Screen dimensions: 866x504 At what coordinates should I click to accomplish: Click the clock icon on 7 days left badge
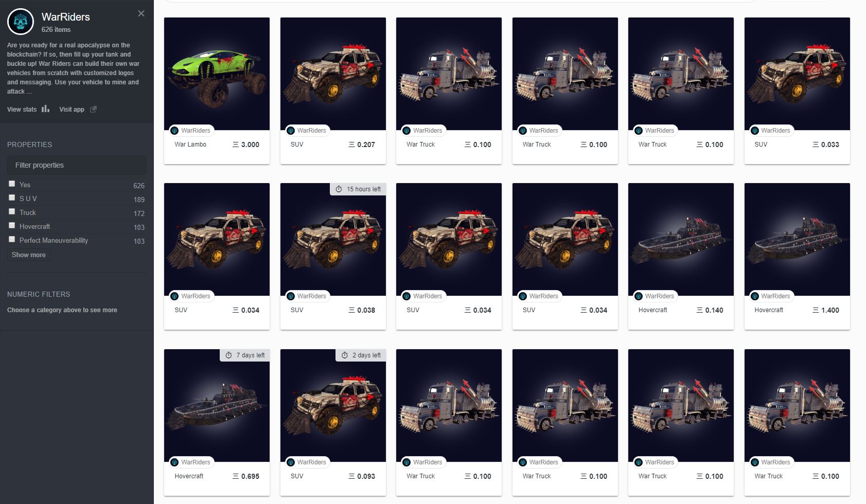point(228,355)
